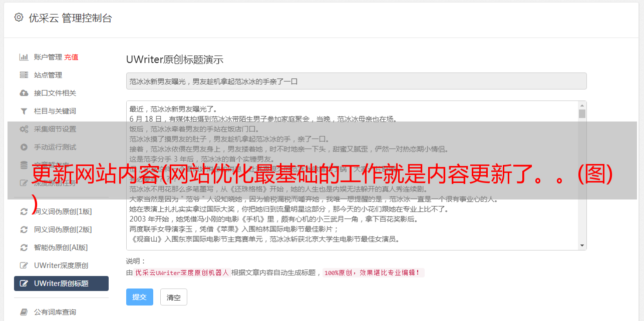Select the 站点管理 server icon
Screen dimensions: 644x321
24,75
